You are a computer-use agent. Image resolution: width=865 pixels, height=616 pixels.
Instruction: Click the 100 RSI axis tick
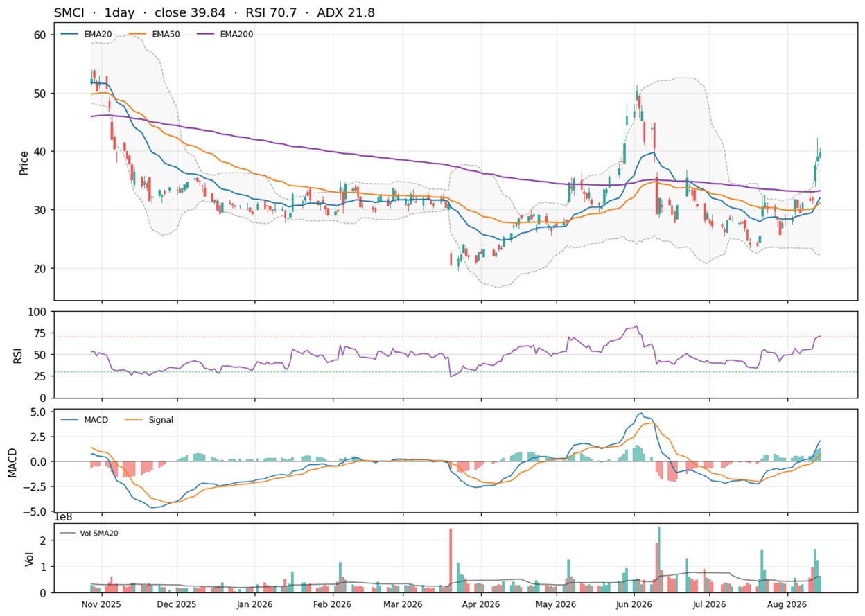tap(38, 312)
